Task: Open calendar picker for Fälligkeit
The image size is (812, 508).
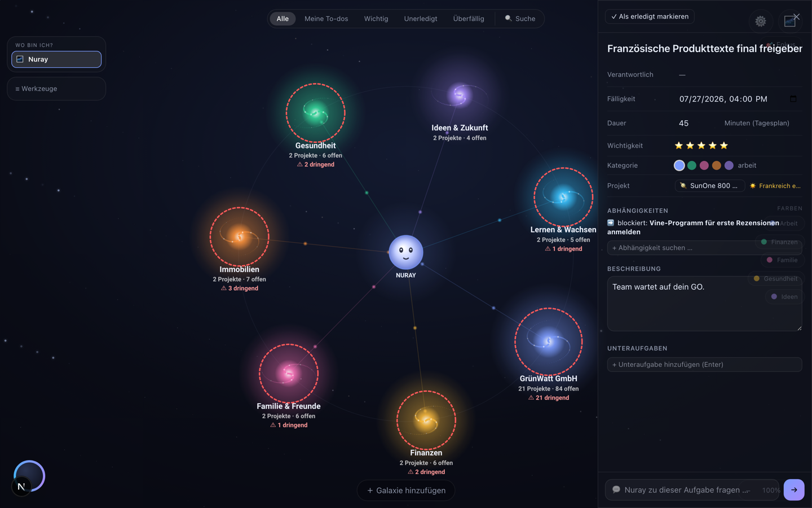Action: click(x=793, y=99)
